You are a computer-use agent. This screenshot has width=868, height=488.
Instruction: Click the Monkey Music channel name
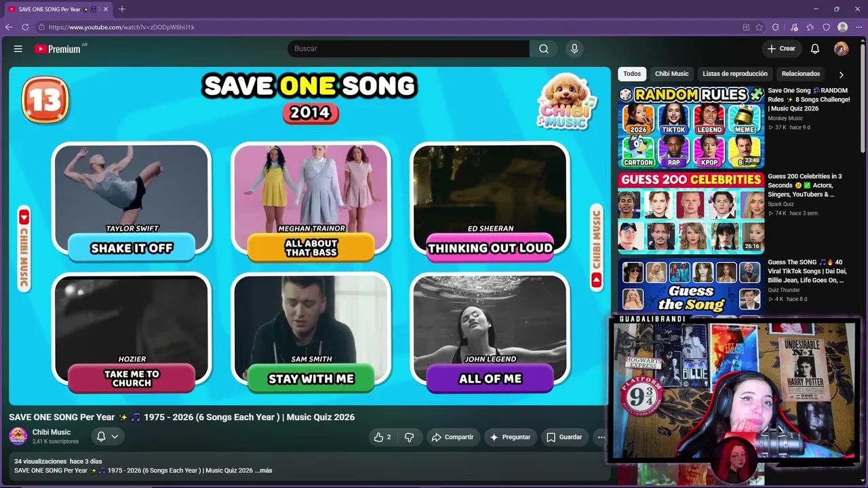[x=785, y=119]
